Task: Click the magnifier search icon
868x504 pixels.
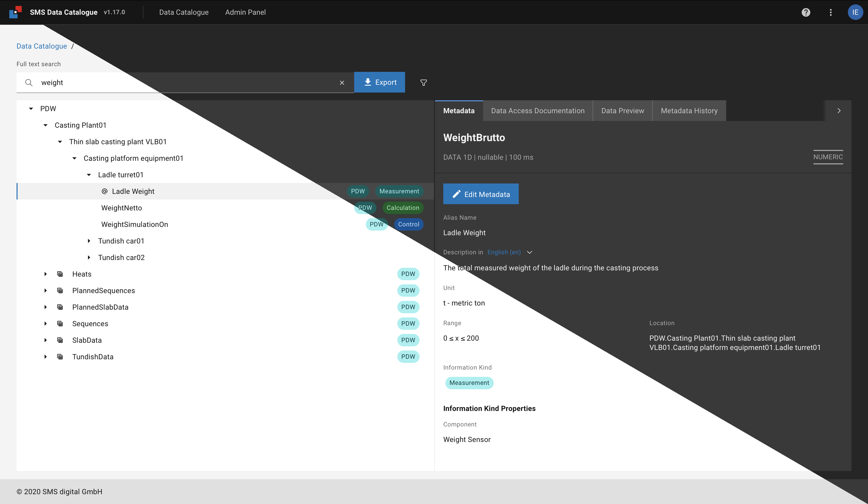Action: (x=29, y=83)
